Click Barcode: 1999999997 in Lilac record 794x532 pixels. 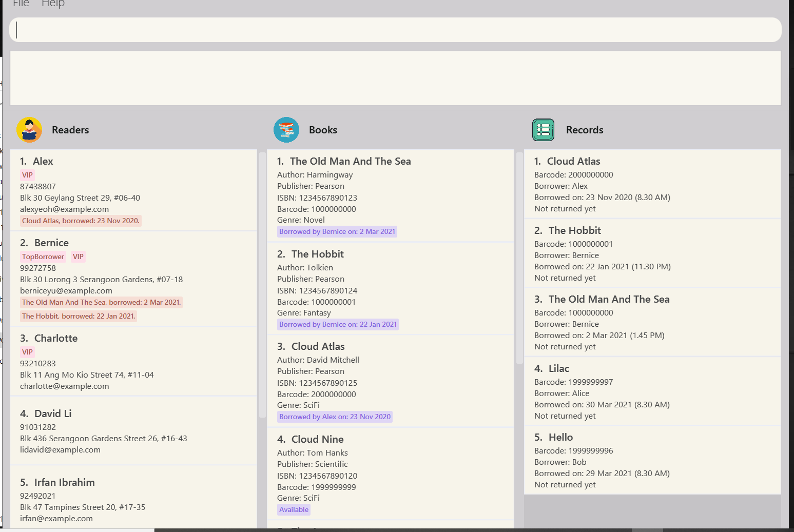(x=574, y=382)
